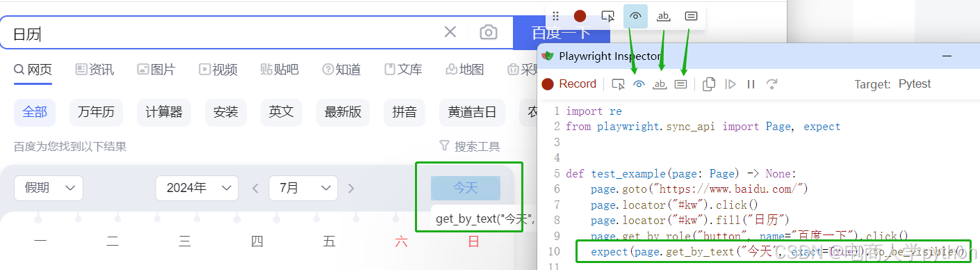Select the 拼音 filter chip
The width and height of the screenshot is (980, 270).
click(405, 112)
